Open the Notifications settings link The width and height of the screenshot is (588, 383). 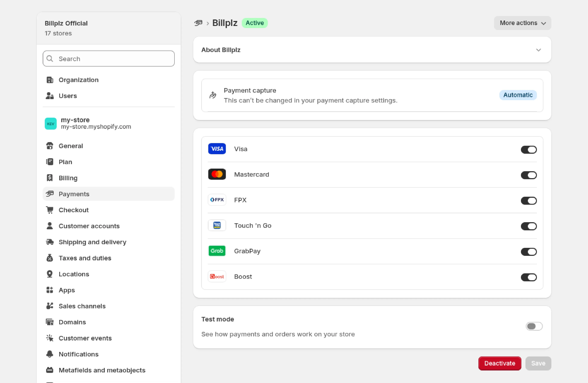coord(109,354)
